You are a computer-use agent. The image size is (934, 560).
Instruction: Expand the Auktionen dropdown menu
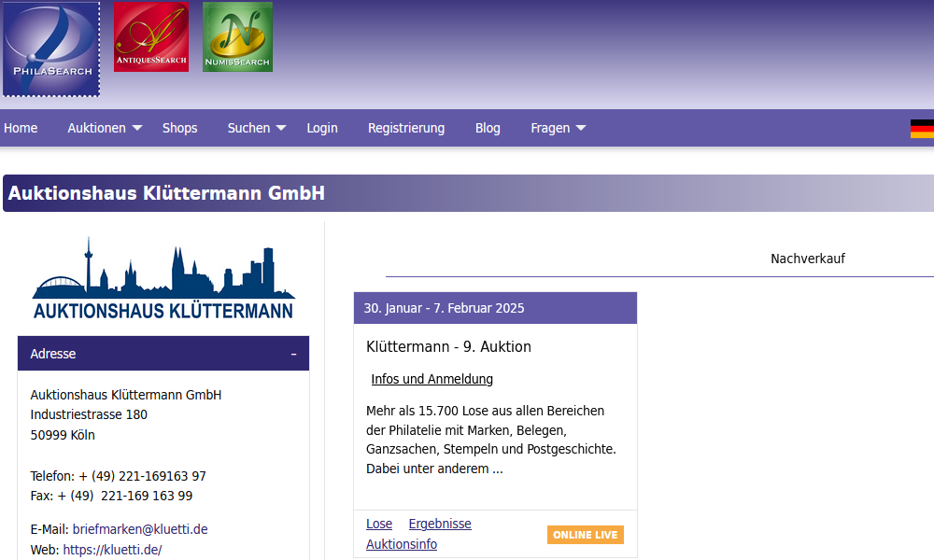[105, 128]
